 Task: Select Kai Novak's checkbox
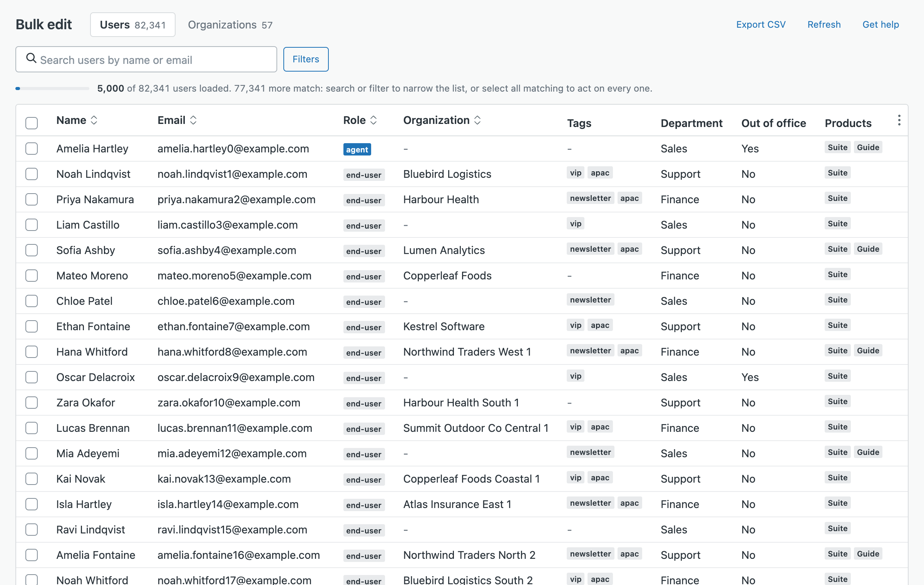tap(32, 479)
